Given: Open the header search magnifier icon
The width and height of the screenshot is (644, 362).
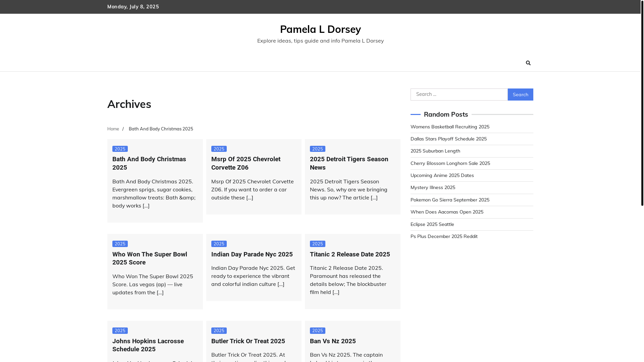Looking at the screenshot, I should pos(528,63).
